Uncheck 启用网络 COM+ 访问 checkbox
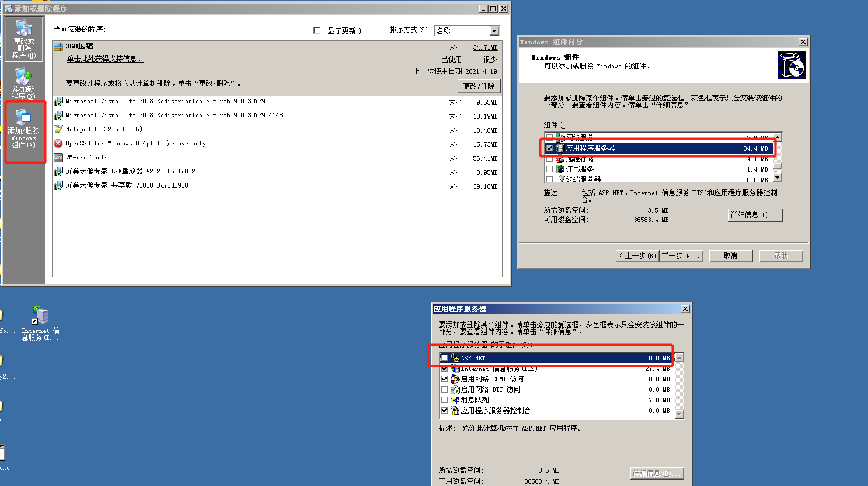The height and width of the screenshot is (486, 868). click(444, 379)
